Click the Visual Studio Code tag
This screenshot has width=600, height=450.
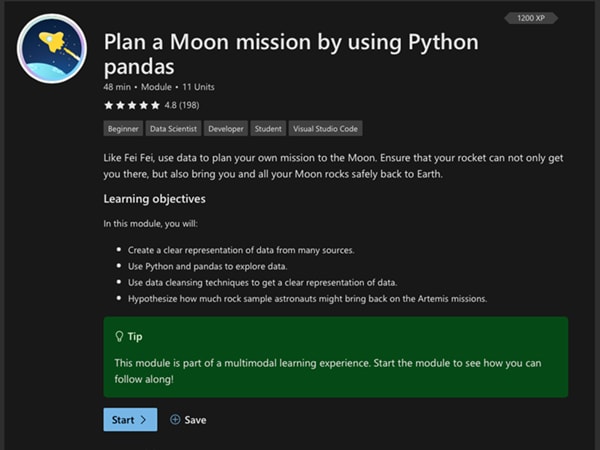[x=325, y=128]
